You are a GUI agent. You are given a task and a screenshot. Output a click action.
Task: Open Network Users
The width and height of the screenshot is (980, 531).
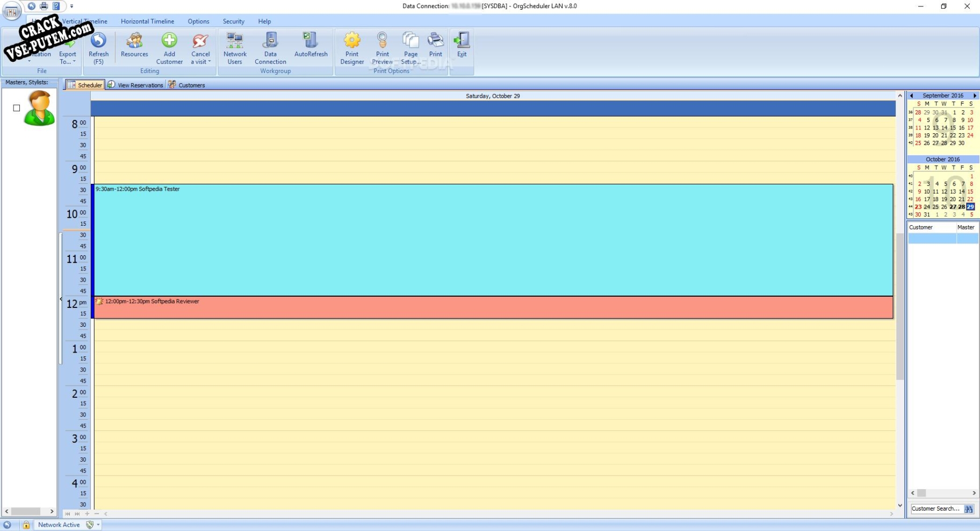[235, 48]
